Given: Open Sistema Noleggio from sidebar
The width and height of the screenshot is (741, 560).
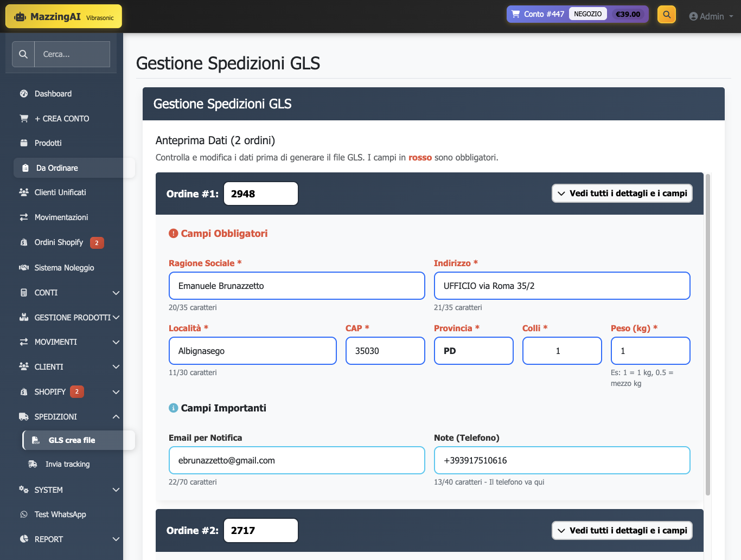Looking at the screenshot, I should [64, 268].
